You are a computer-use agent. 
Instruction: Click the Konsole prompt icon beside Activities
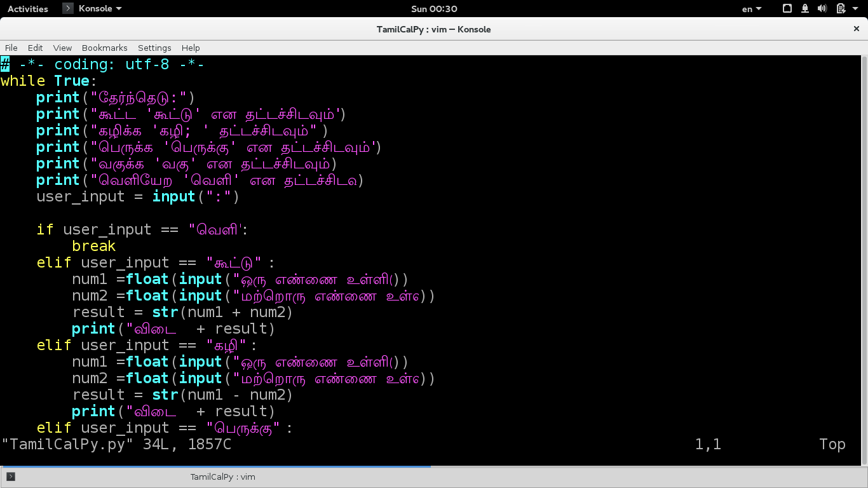[67, 8]
